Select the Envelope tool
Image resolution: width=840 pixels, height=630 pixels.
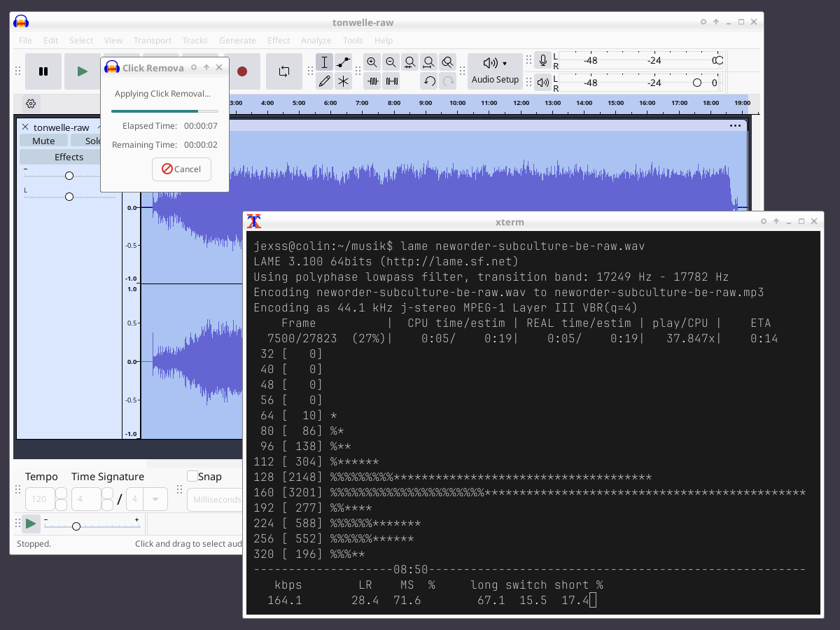click(x=343, y=62)
